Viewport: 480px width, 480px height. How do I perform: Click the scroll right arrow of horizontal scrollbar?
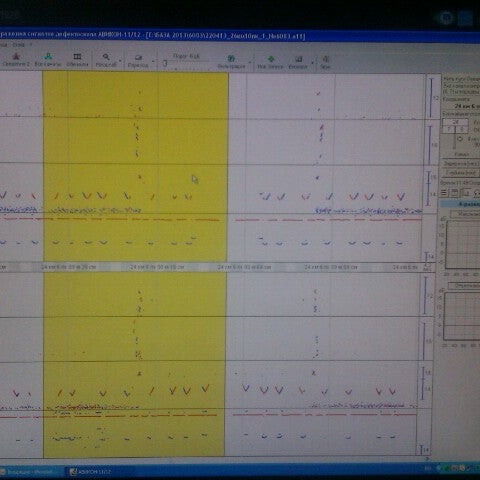428,459
